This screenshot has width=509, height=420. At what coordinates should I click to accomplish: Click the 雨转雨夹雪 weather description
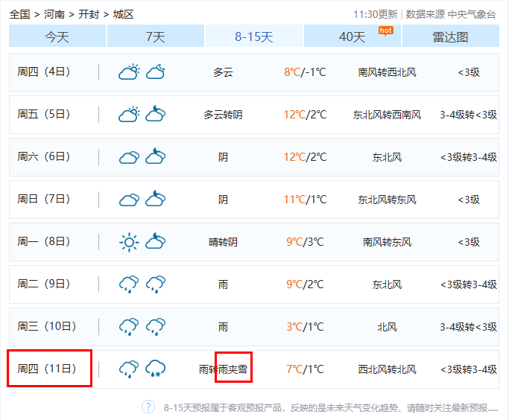tap(223, 369)
